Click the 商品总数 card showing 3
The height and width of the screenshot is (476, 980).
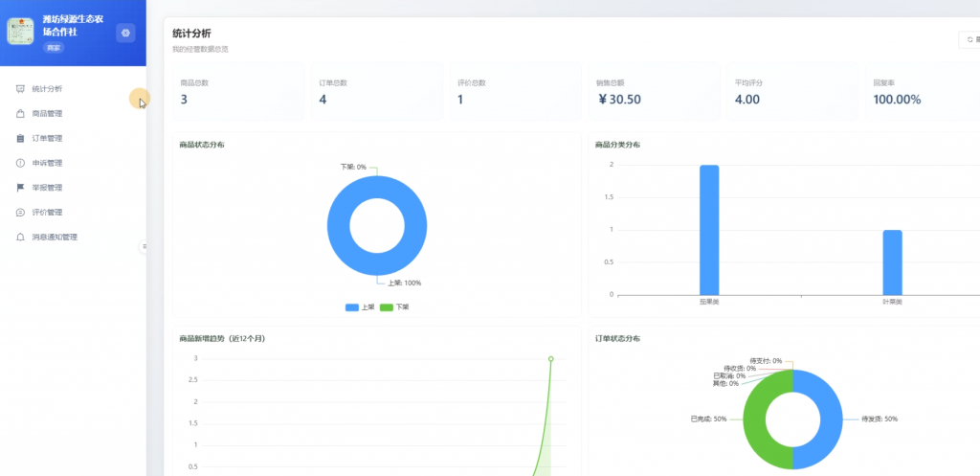point(238,91)
